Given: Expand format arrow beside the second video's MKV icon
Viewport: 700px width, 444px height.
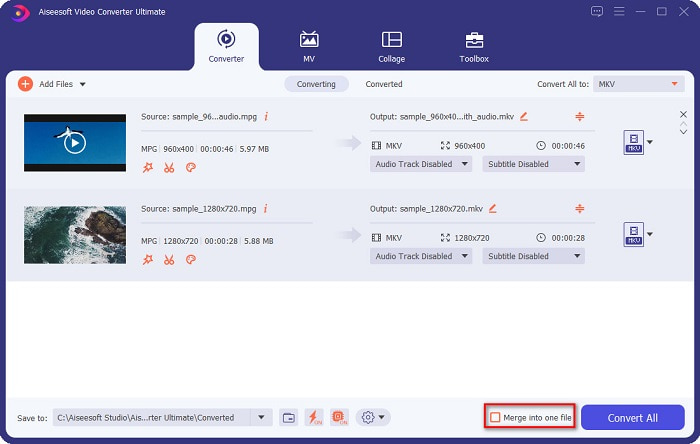Looking at the screenshot, I should pyautogui.click(x=650, y=234).
